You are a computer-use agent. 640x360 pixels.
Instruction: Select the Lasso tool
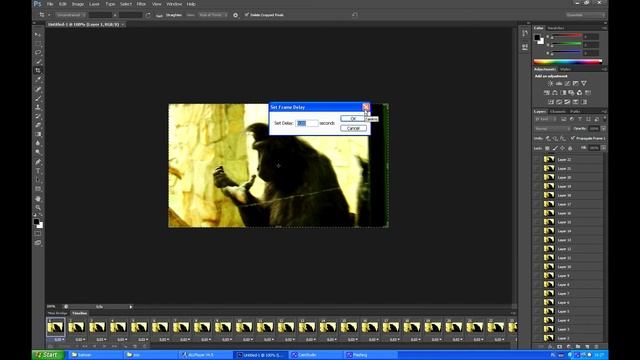tap(38, 53)
